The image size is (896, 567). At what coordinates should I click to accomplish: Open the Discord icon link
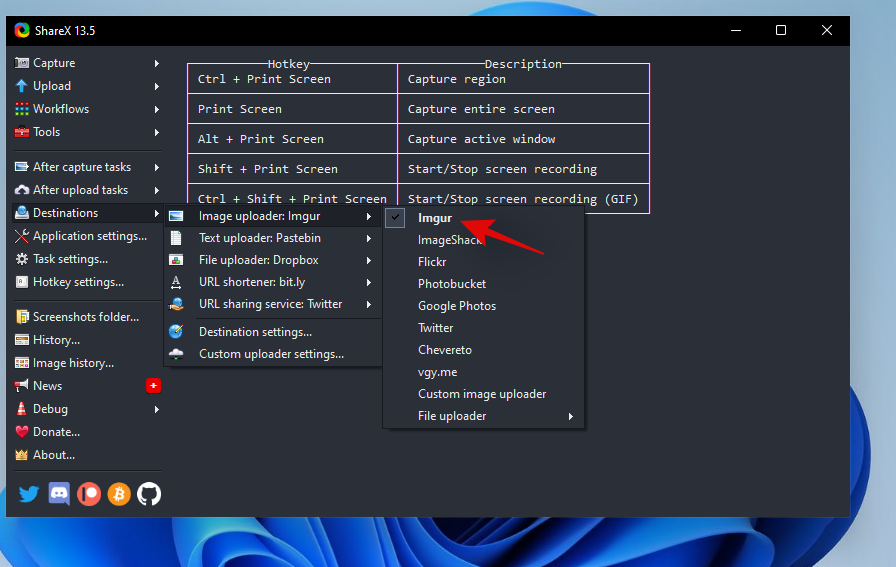(59, 494)
